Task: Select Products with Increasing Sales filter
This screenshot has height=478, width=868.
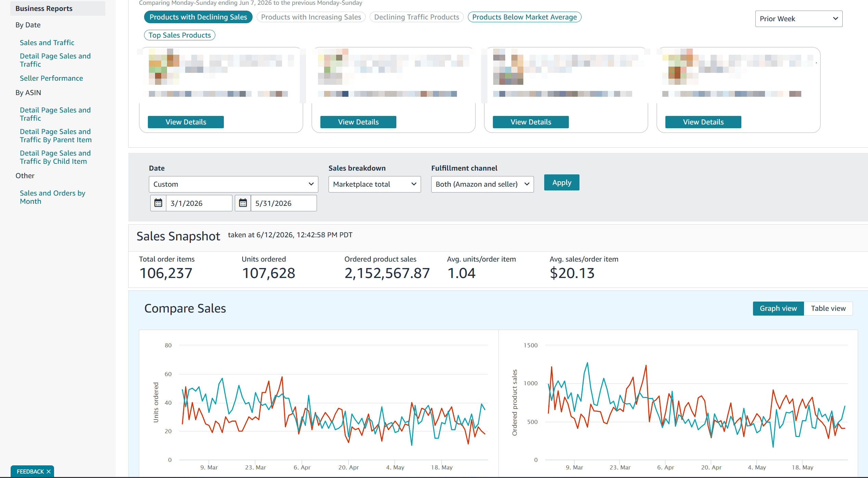Action: [x=311, y=17]
